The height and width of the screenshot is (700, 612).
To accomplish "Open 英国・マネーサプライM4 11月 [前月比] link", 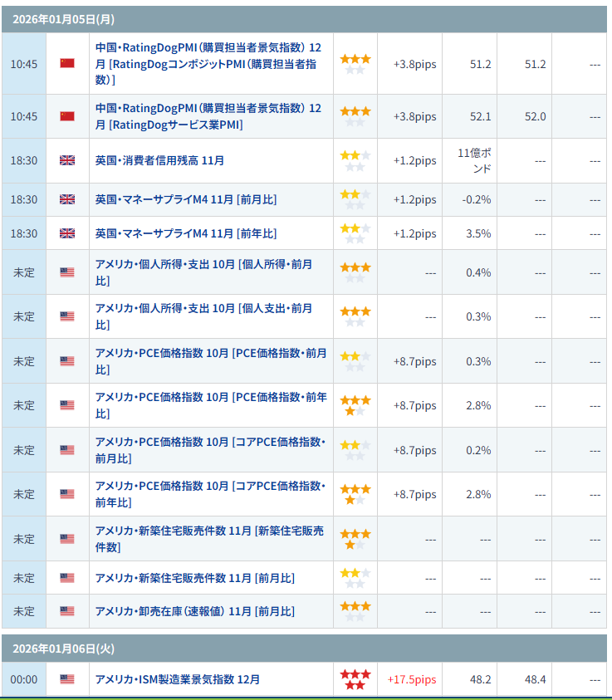I will 186,199.
